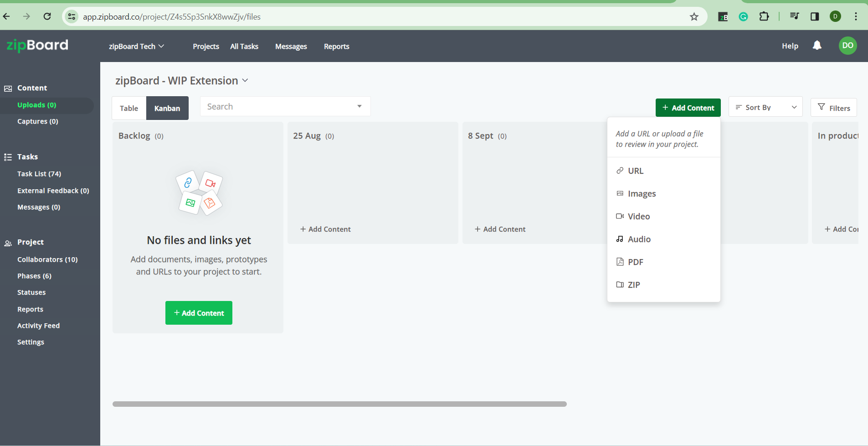
Task: Open the Task List in the sidebar
Action: [x=39, y=174]
